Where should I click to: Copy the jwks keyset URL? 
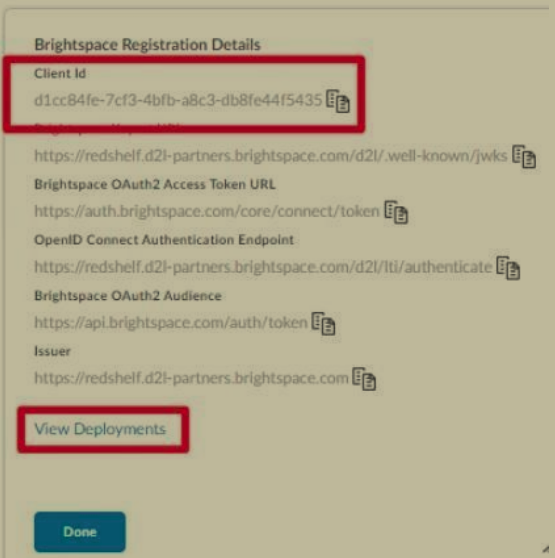tap(524, 156)
